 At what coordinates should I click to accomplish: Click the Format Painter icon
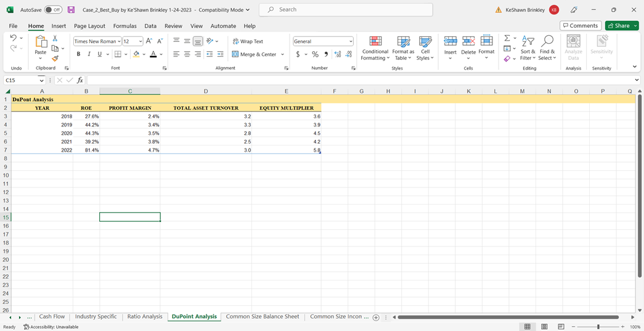click(55, 59)
